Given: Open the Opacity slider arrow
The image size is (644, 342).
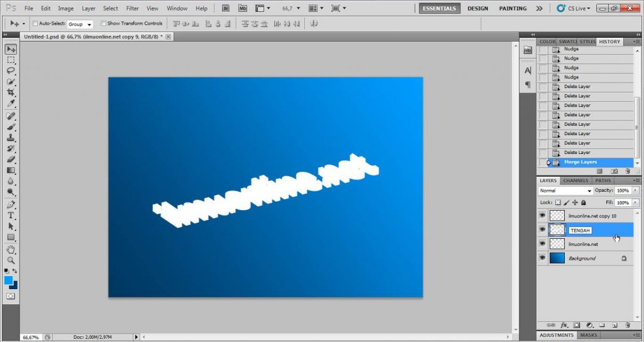Looking at the screenshot, I should (x=635, y=190).
